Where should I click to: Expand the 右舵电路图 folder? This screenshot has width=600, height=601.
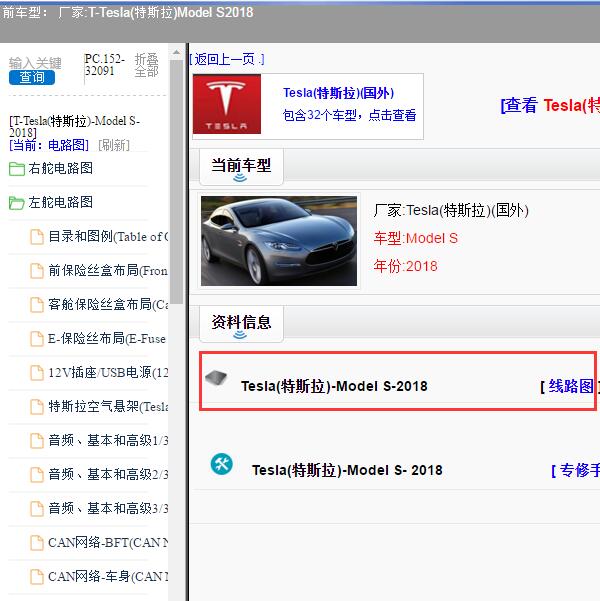[61, 168]
